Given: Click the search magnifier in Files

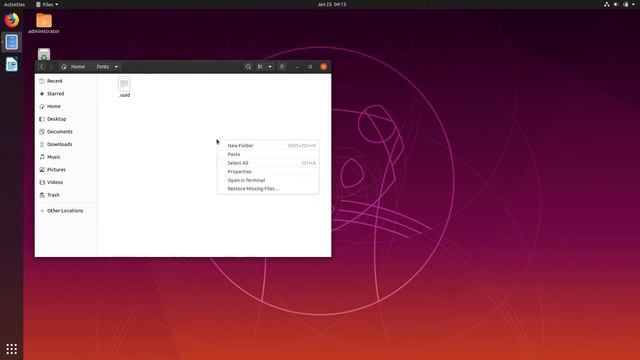Looking at the screenshot, I should point(248,67).
